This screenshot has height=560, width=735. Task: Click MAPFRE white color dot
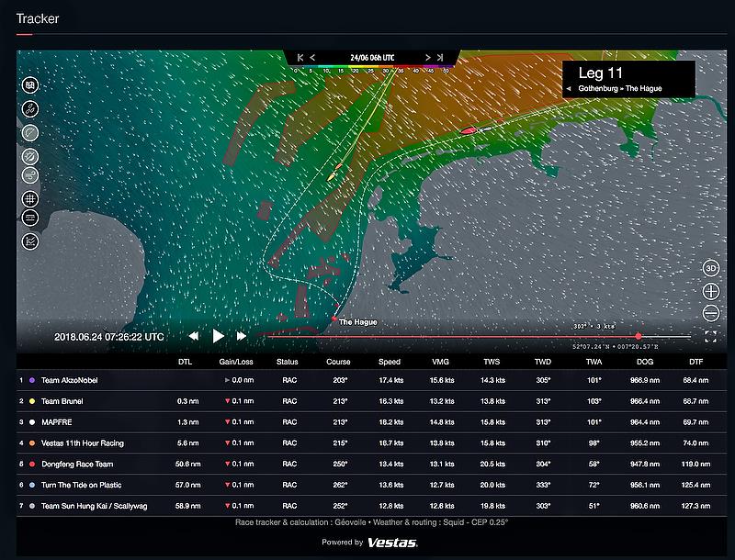click(32, 422)
